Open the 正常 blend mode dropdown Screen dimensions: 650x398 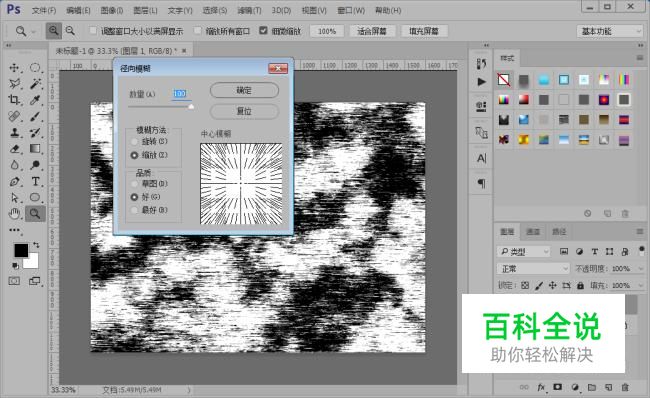coord(533,269)
